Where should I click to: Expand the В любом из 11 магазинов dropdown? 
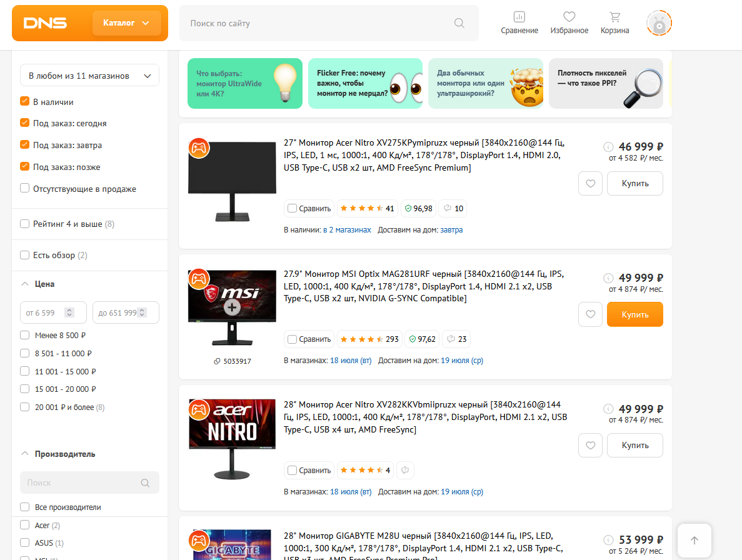tap(89, 76)
